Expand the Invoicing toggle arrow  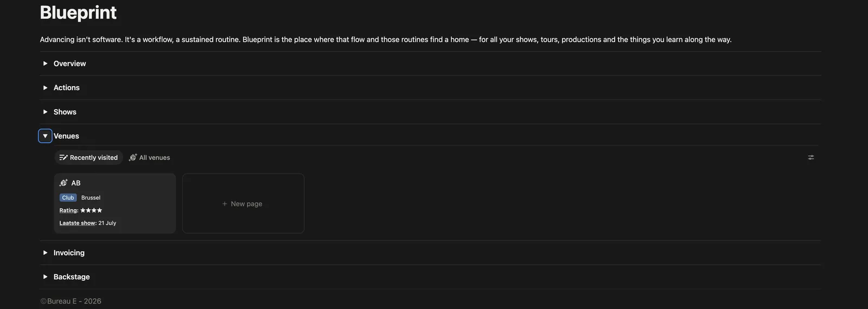point(45,253)
